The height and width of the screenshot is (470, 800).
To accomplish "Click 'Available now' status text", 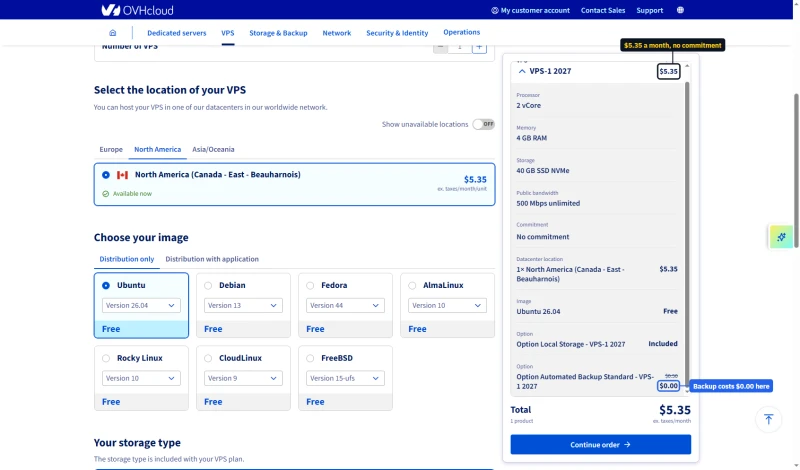I will coord(132,194).
